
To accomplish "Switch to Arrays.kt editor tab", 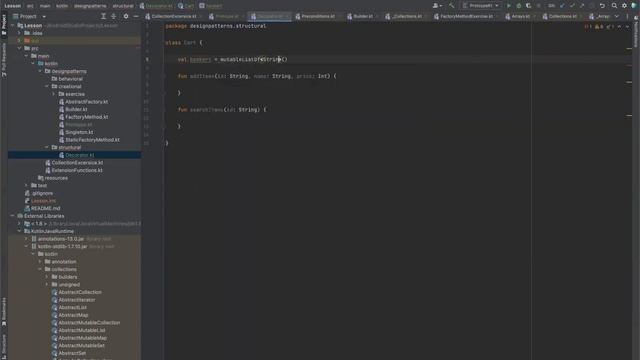I will coord(518,16).
